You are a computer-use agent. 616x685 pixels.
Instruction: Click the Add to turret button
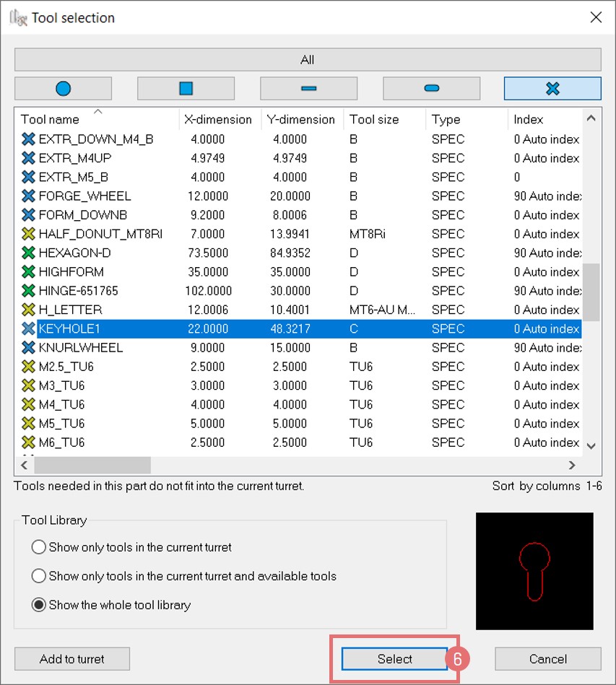click(72, 658)
